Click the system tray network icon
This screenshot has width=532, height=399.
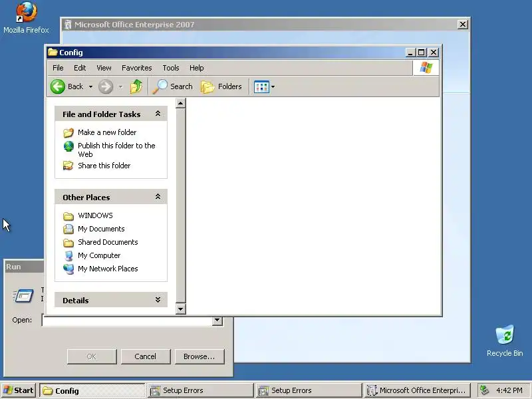click(x=485, y=390)
